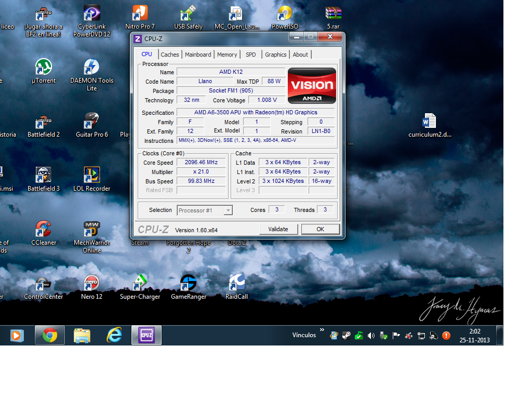Select the Nero 12 desktop icon
Image resolution: width=532 pixels, height=399 pixels.
(91, 287)
